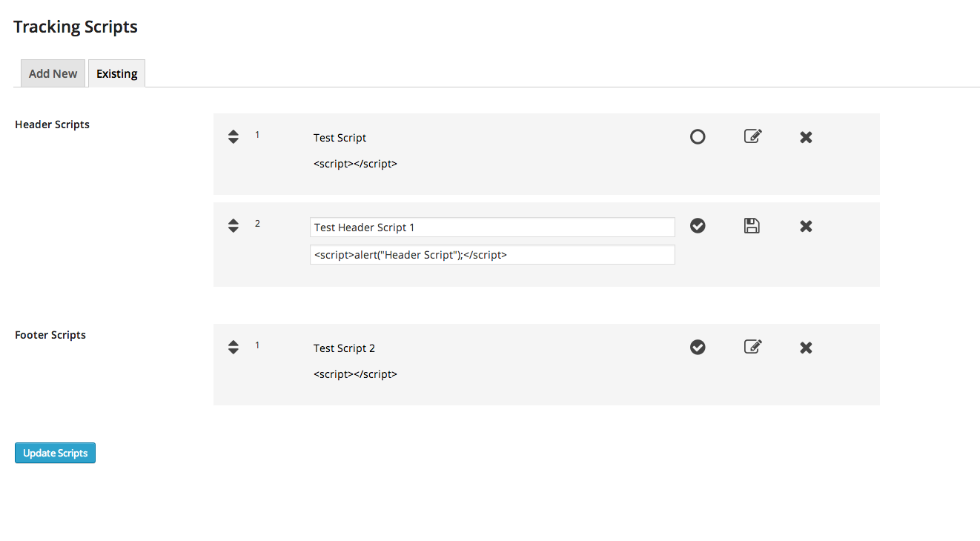Remove Test Header Script 1 row
Screen dimensions: 980x541
click(x=806, y=226)
